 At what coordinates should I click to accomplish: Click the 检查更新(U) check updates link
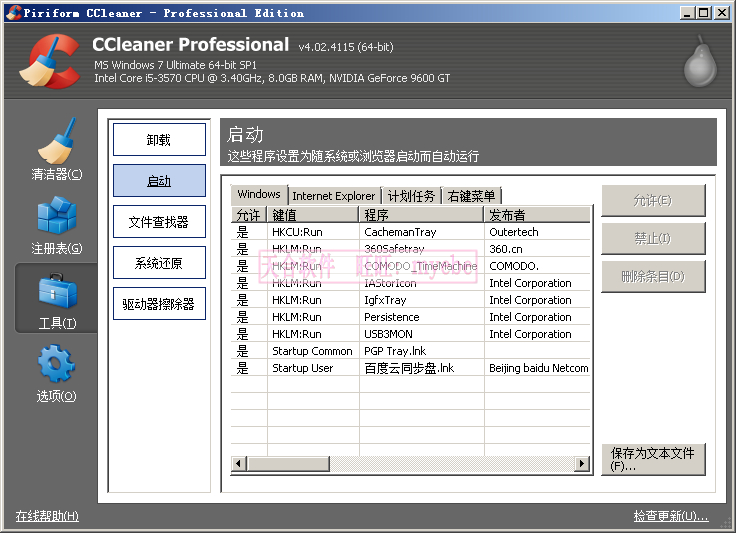pyautogui.click(x=671, y=516)
